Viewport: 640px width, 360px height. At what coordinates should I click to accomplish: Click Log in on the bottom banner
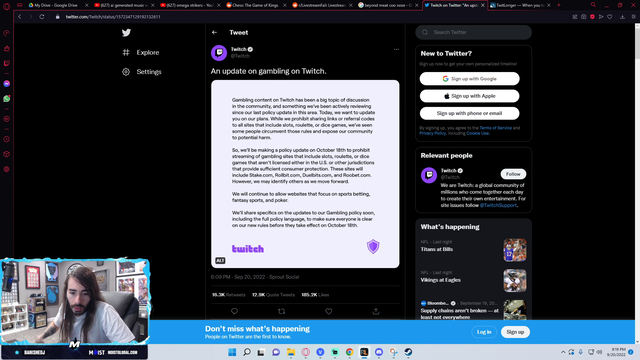coord(484,332)
